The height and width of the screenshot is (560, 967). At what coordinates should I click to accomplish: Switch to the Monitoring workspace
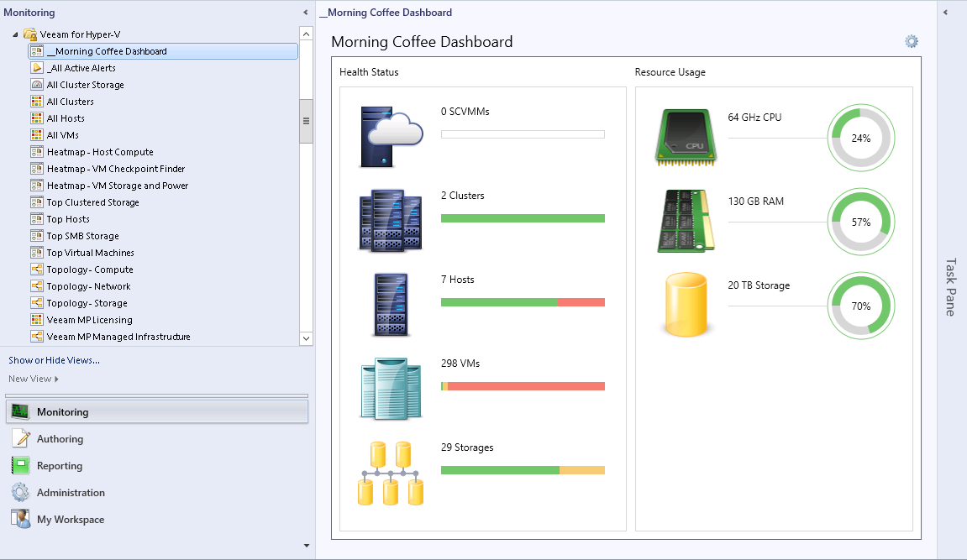(157, 411)
